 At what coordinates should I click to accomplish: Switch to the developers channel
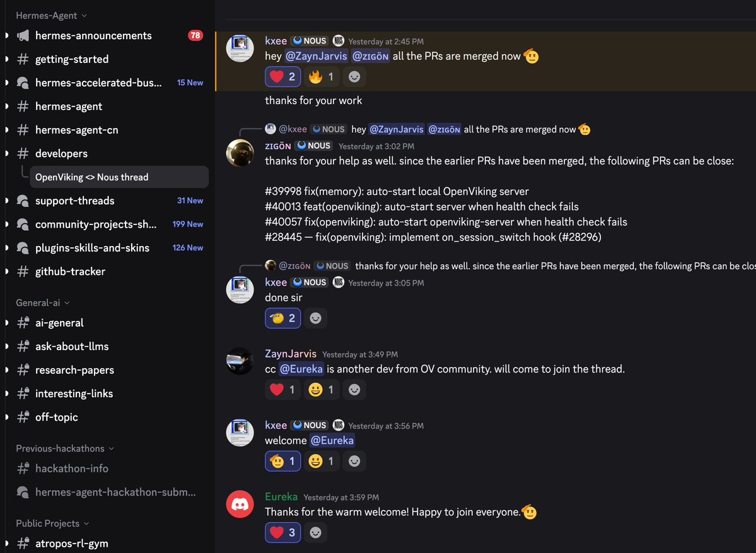tap(61, 153)
